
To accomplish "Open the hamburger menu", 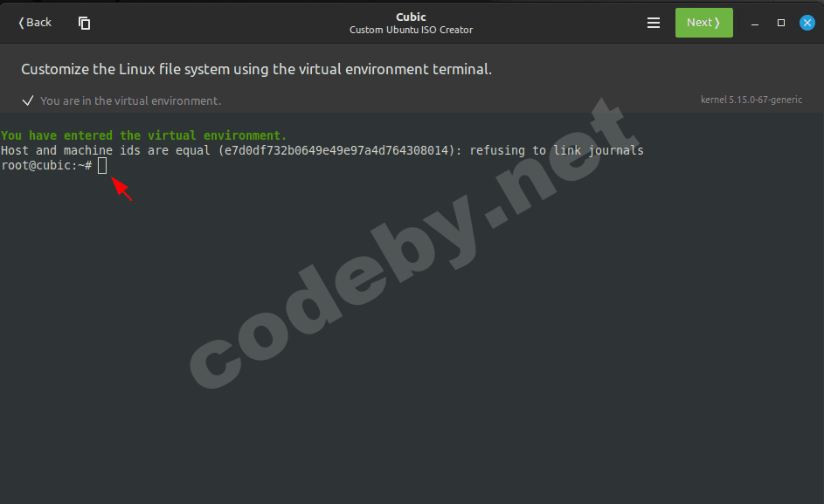I will click(x=654, y=23).
